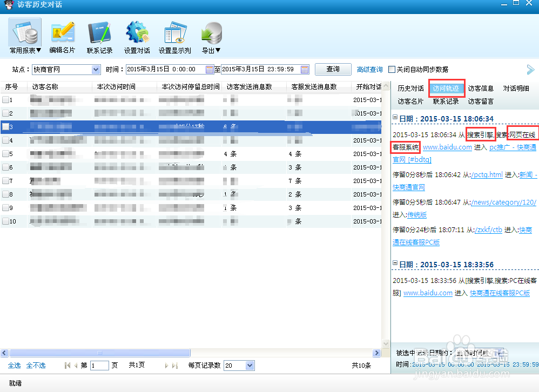Click the page number input field
The image size is (539, 392).
tap(99, 366)
